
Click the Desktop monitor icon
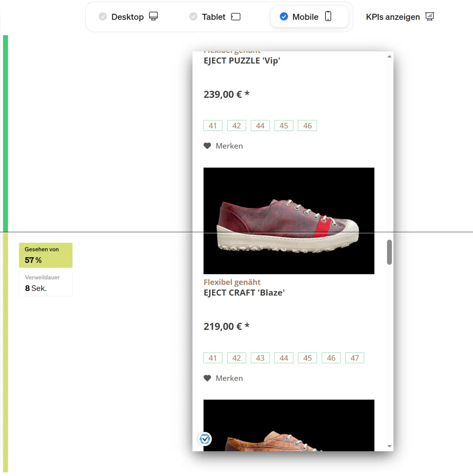click(153, 16)
